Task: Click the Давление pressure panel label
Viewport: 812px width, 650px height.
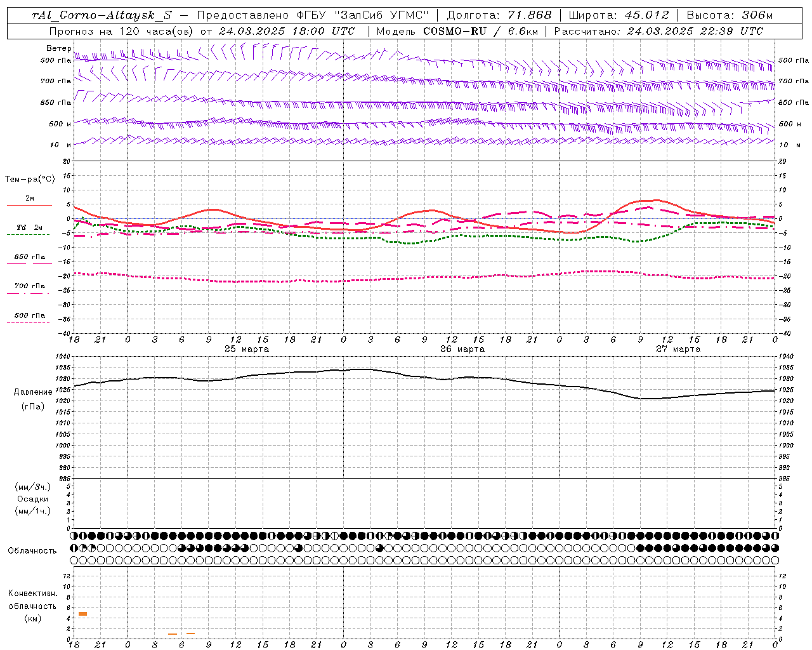Action: click(x=33, y=392)
